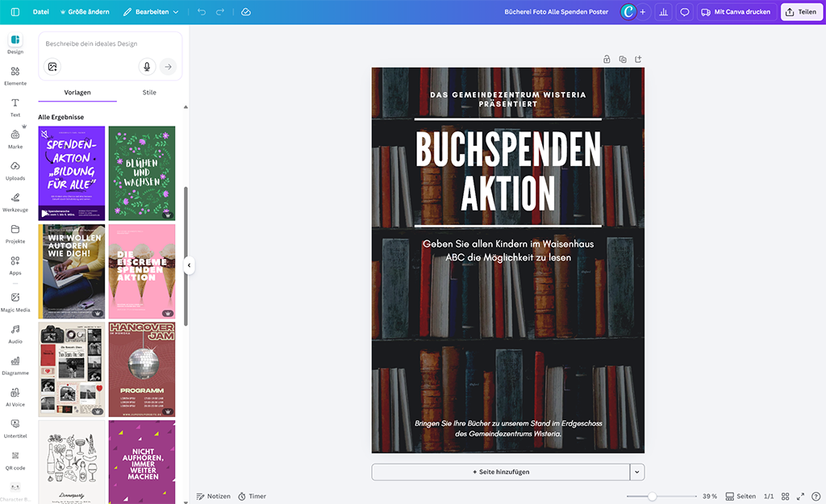Screen dimensions: 826x504
Task: Open the AI Voice app
Action: pyautogui.click(x=15, y=397)
